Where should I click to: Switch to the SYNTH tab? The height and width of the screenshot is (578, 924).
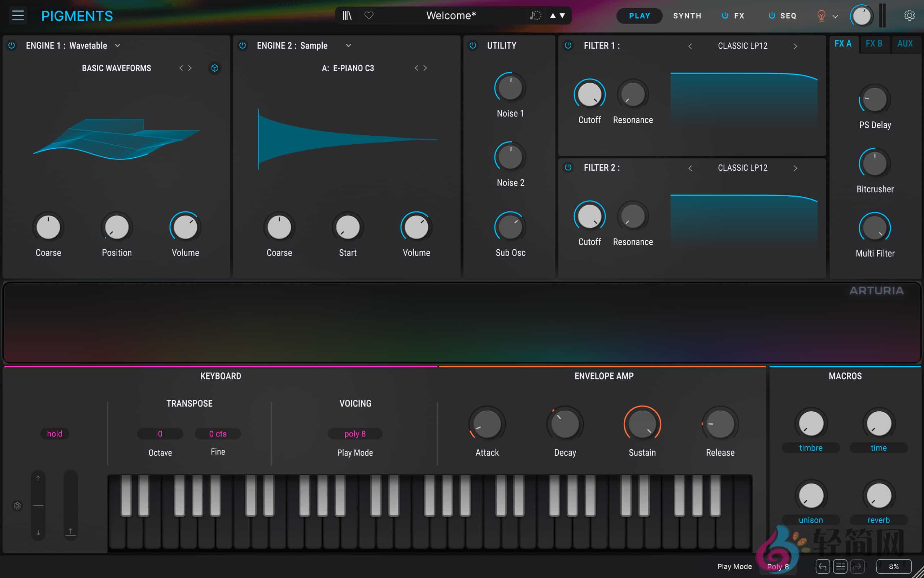[687, 16]
